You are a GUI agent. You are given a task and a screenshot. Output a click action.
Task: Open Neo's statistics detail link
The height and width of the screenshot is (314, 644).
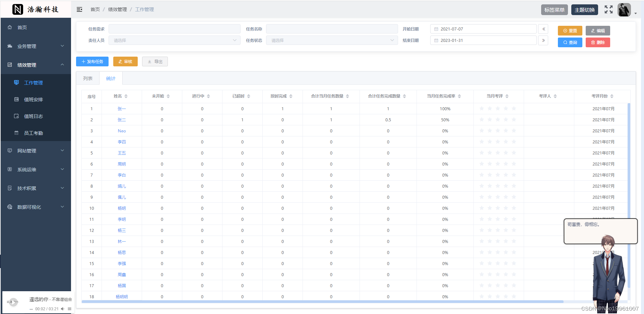122,131
